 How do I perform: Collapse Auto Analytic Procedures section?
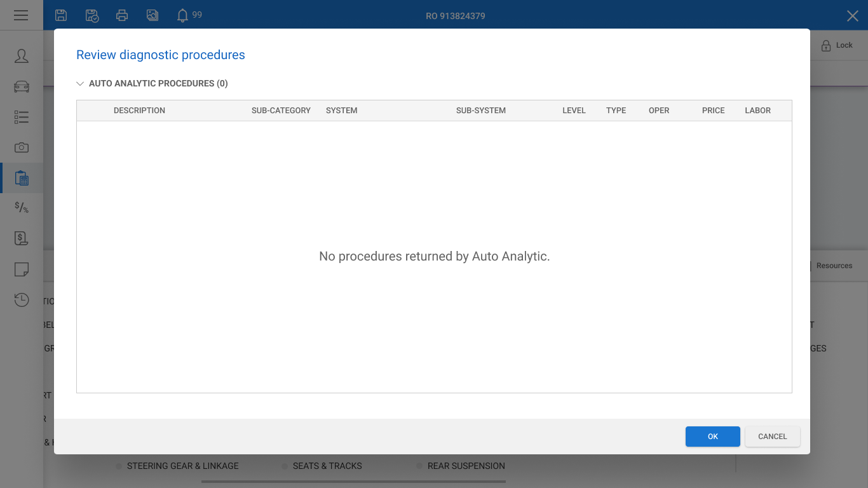click(x=80, y=83)
